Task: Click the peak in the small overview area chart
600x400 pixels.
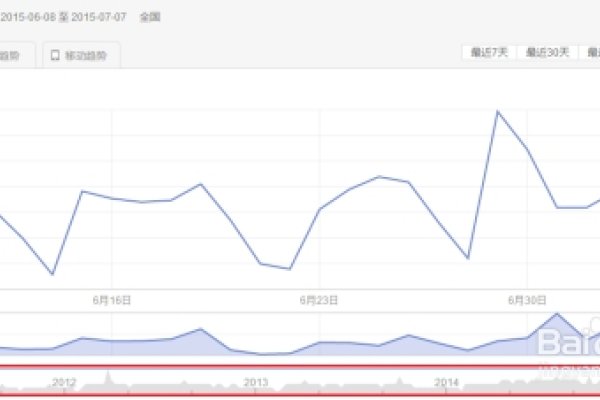Action: [x=557, y=314]
